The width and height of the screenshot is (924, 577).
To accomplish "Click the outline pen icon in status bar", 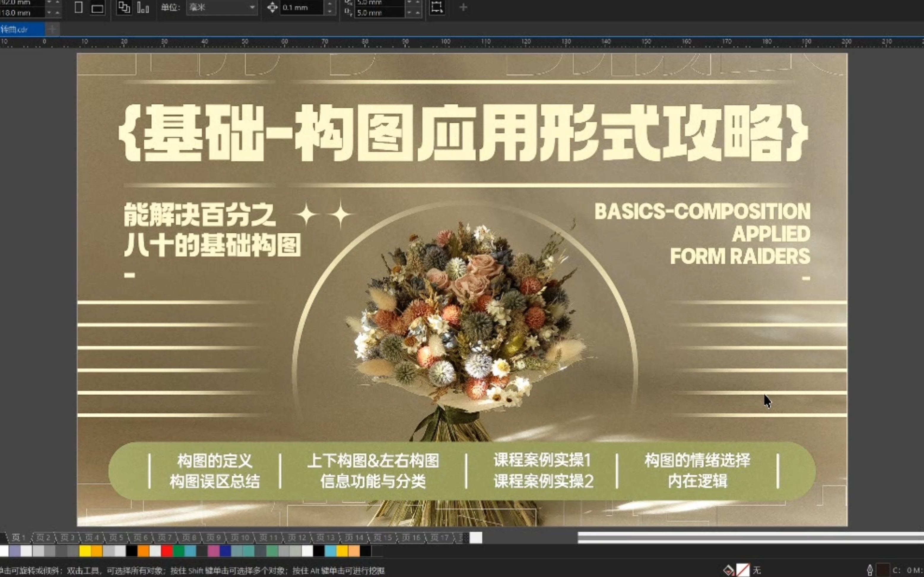I will pos(870,570).
